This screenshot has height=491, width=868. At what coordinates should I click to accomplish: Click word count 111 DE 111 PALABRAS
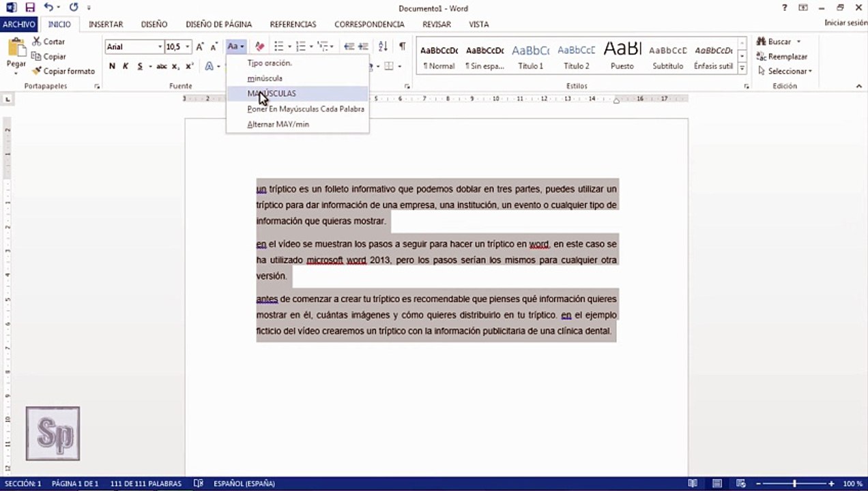(x=146, y=483)
